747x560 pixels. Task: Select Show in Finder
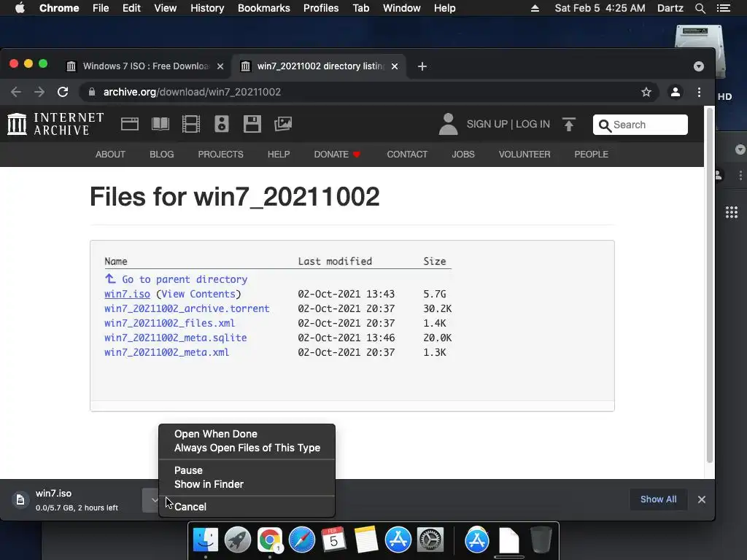click(209, 484)
